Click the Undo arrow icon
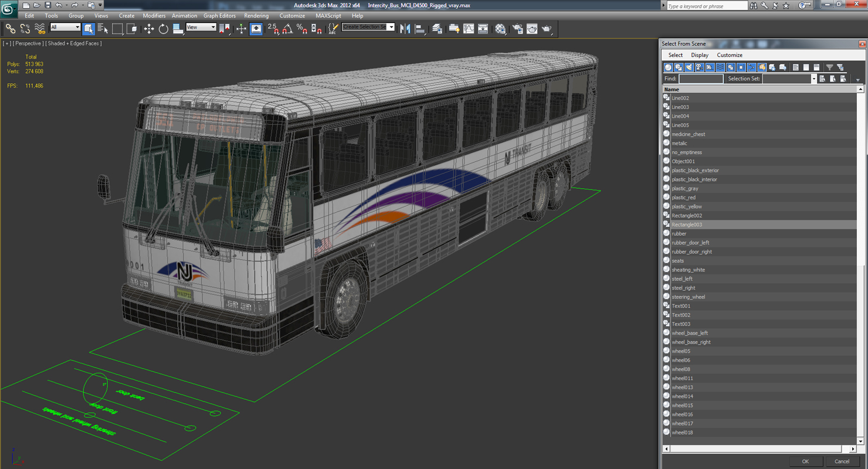This screenshot has width=868, height=469. (x=59, y=5)
